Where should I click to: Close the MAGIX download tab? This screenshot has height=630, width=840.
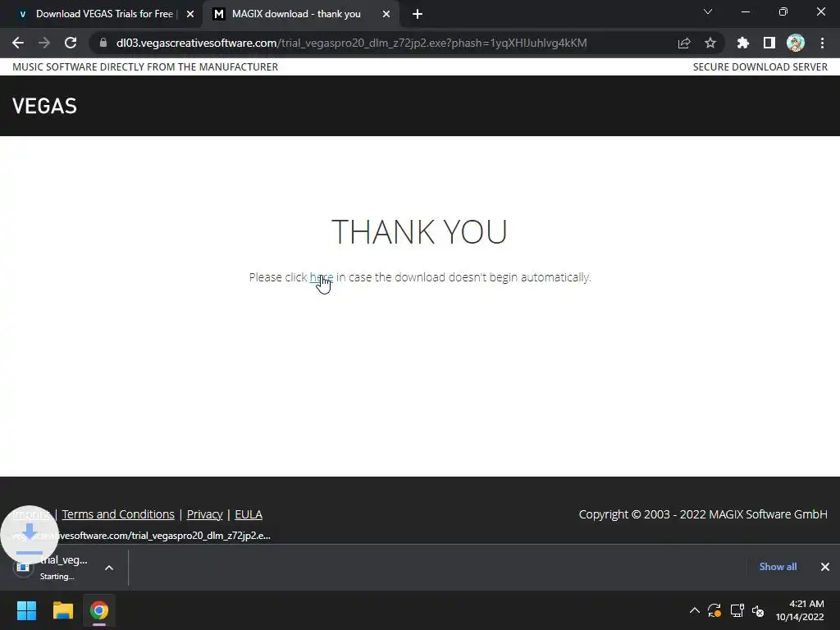tap(386, 15)
